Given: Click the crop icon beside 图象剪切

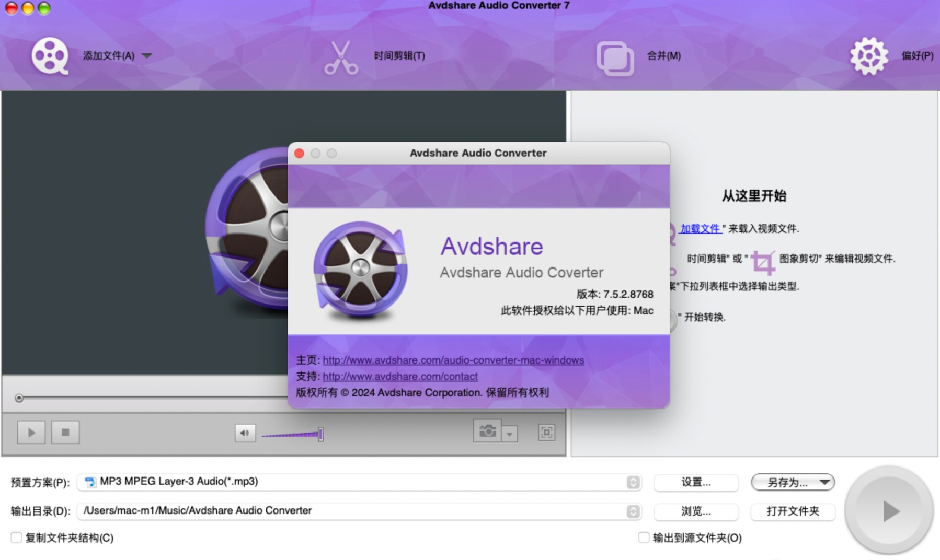Looking at the screenshot, I should [x=763, y=262].
